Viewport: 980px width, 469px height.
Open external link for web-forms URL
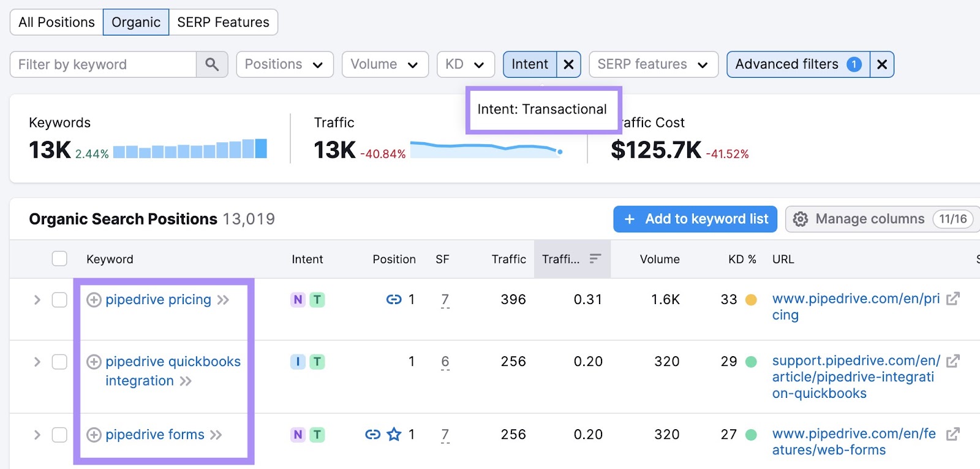(952, 434)
